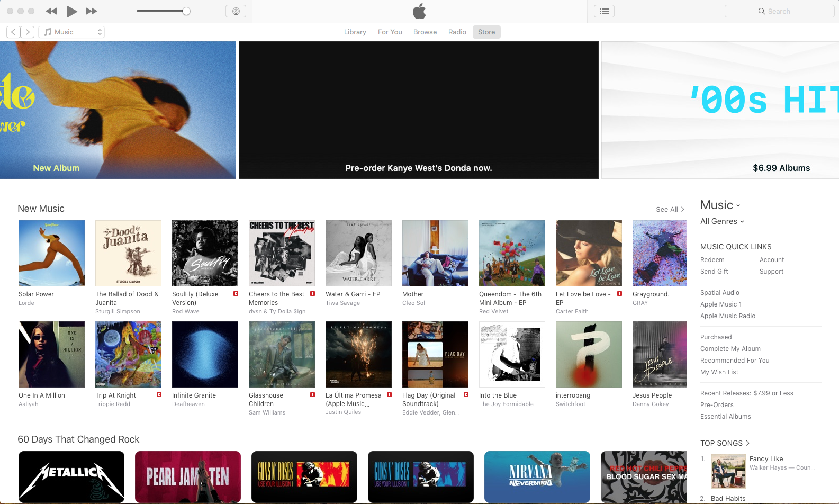The image size is (839, 504).
Task: Open the Kanye West Donda pre-order banner
Action: tap(419, 110)
